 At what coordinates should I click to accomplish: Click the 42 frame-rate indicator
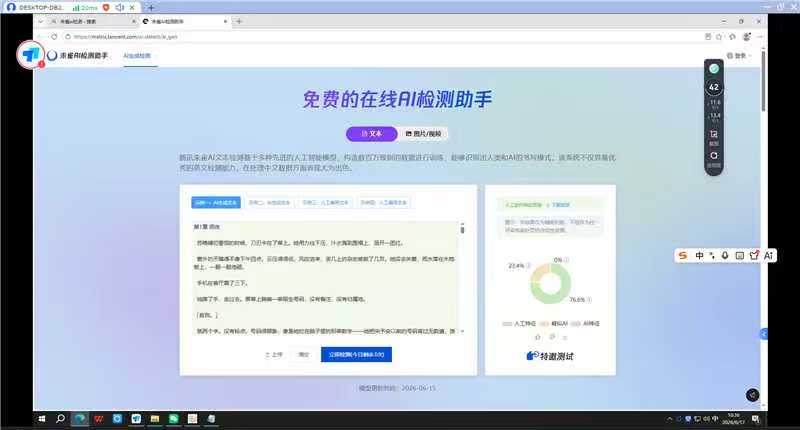coord(714,87)
